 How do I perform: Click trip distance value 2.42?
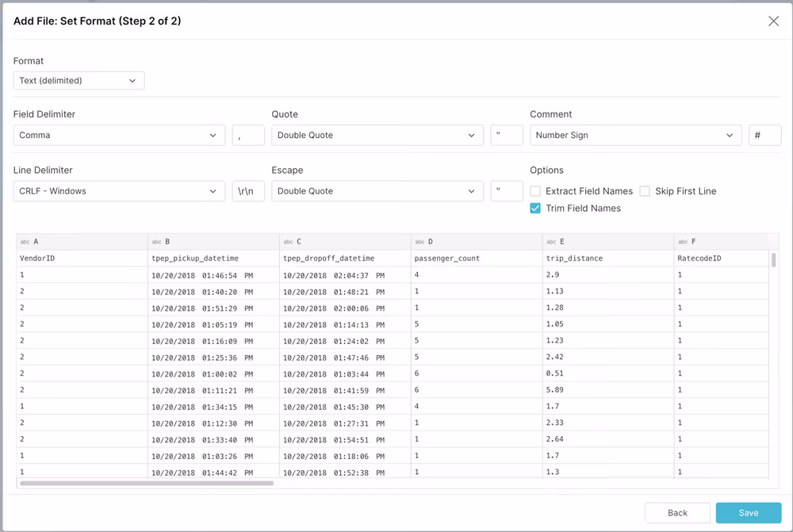(x=554, y=357)
